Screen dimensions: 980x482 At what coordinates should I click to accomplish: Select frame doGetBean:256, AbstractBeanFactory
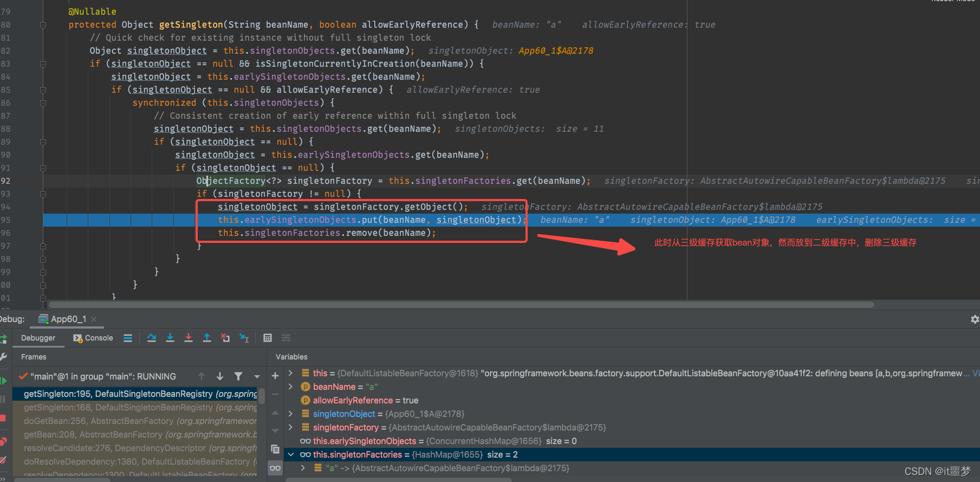pyautogui.click(x=135, y=421)
